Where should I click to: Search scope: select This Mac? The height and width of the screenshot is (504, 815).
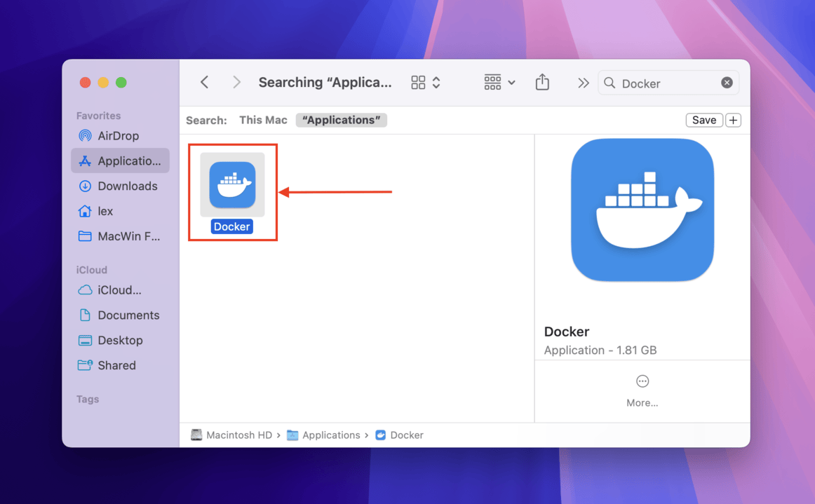coord(263,120)
